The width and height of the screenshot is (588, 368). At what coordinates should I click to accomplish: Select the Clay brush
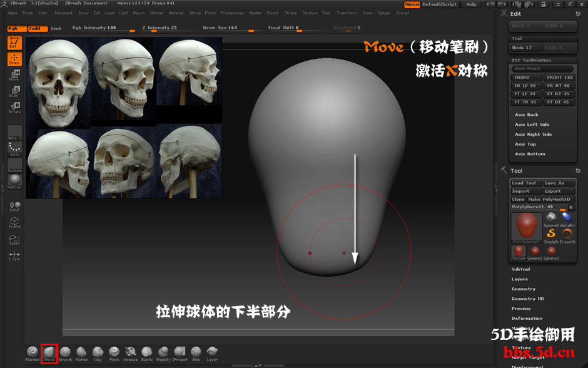[x=98, y=354]
